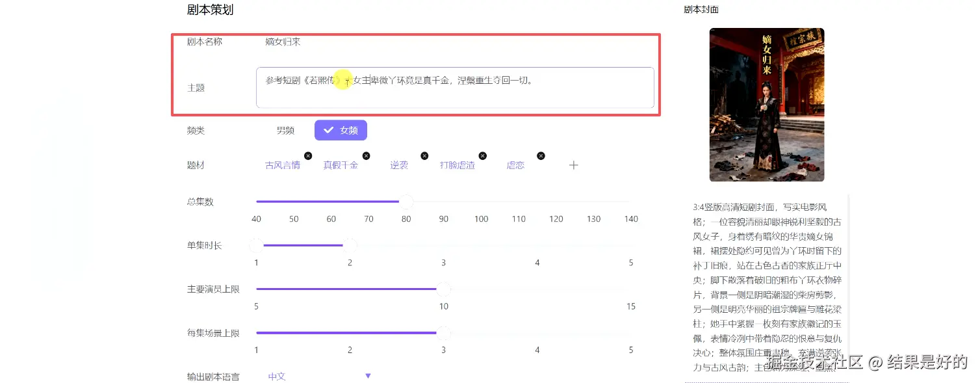This screenshot has width=980, height=383.
Task: Remove the 逆袭 genre tag
Action: pos(424,156)
